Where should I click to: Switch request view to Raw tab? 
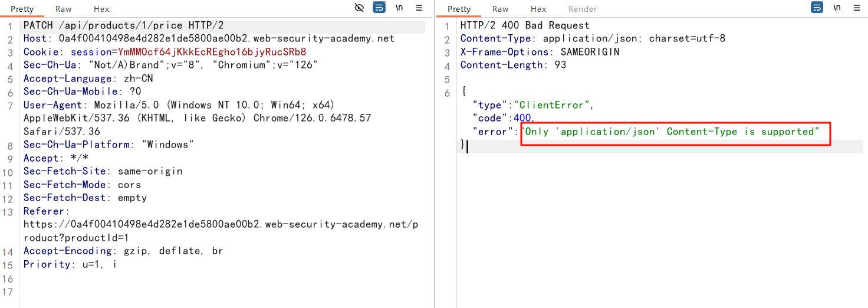(63, 9)
